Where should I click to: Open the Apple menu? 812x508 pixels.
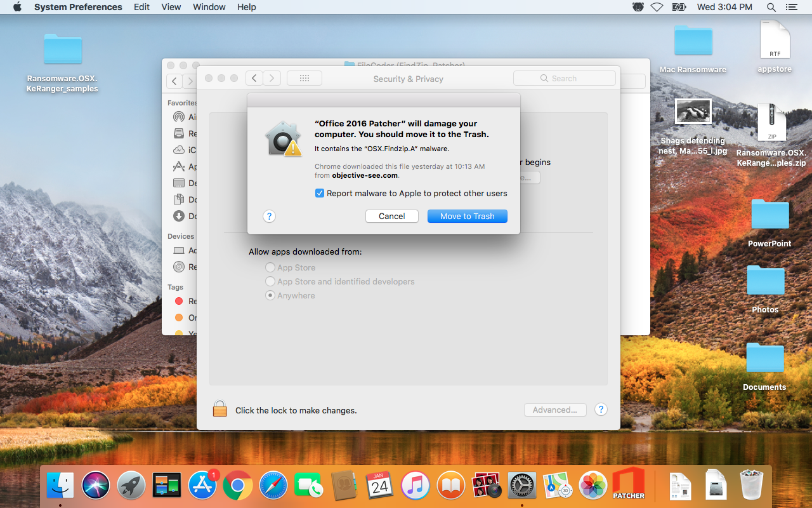pyautogui.click(x=17, y=7)
